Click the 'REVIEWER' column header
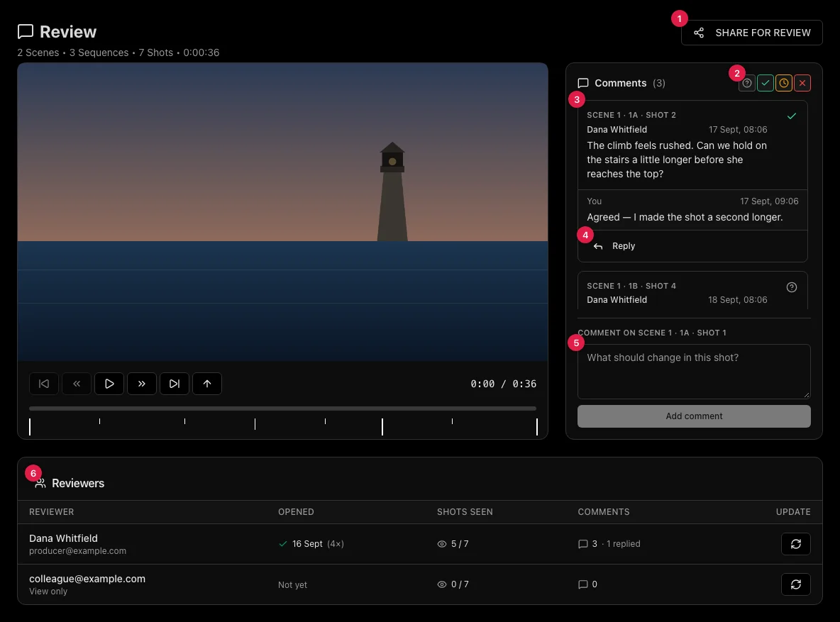840x622 pixels. point(51,511)
